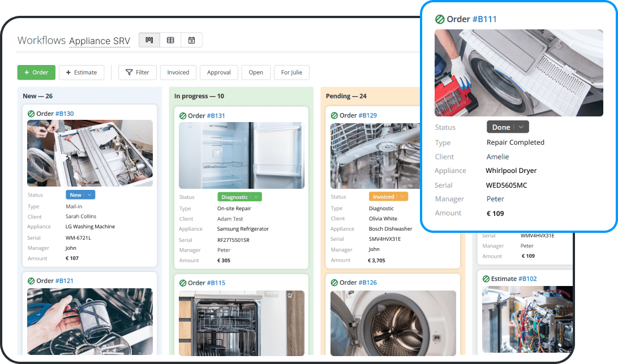The width and height of the screenshot is (618, 364).
Task: Toggle the Invoiced filter
Action: coord(178,72)
